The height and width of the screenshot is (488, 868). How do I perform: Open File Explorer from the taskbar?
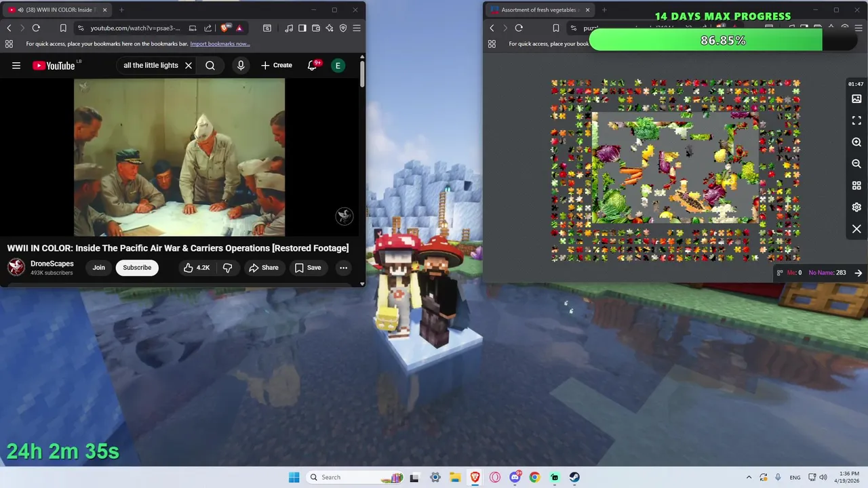[x=454, y=477]
